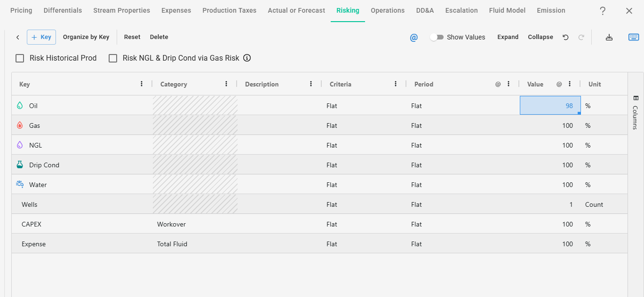
Task: Open the Key column menu
Action: [x=142, y=84]
